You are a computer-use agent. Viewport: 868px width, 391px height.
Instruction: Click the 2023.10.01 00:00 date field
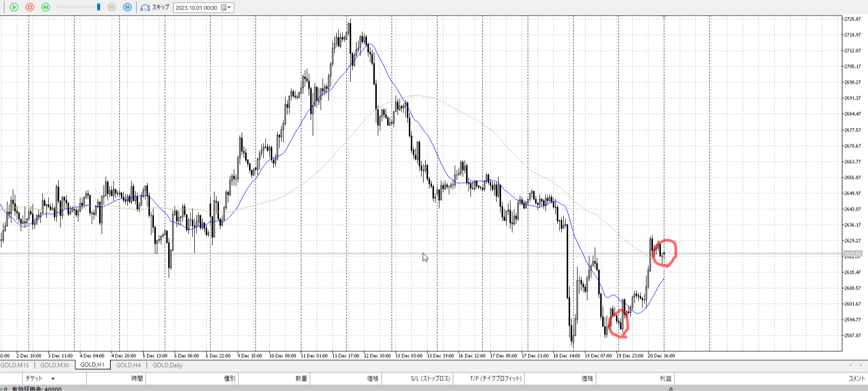click(x=196, y=8)
